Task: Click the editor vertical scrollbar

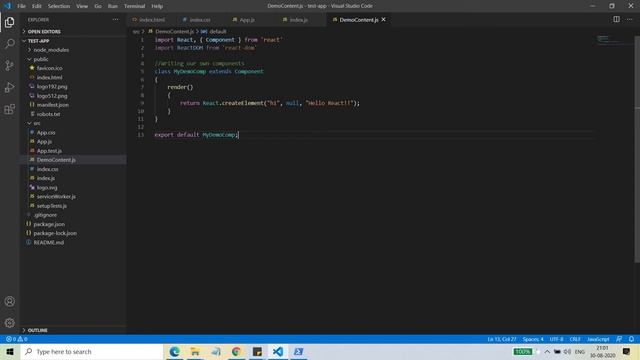Action: click(637, 149)
